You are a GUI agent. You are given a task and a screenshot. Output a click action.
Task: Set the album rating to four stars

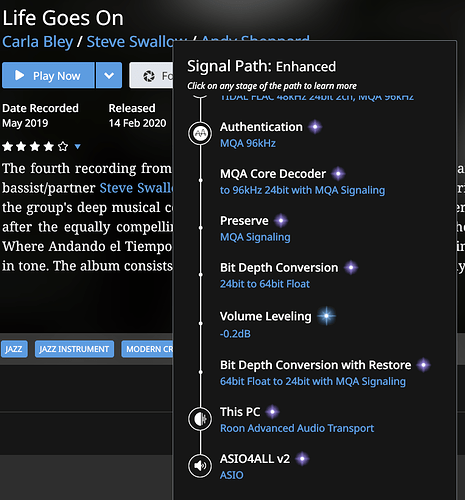click(49, 146)
